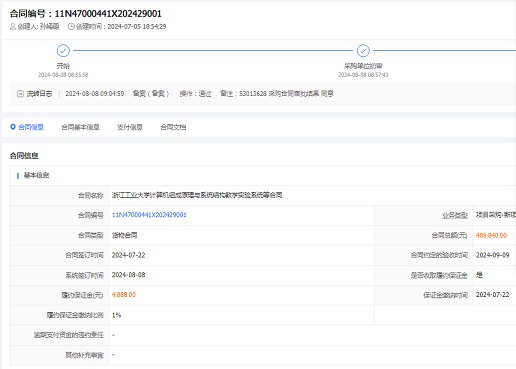The width and height of the screenshot is (516, 369).
Task: Select the header title 合同编号：11N47000441X202429001
Action: tap(86, 14)
